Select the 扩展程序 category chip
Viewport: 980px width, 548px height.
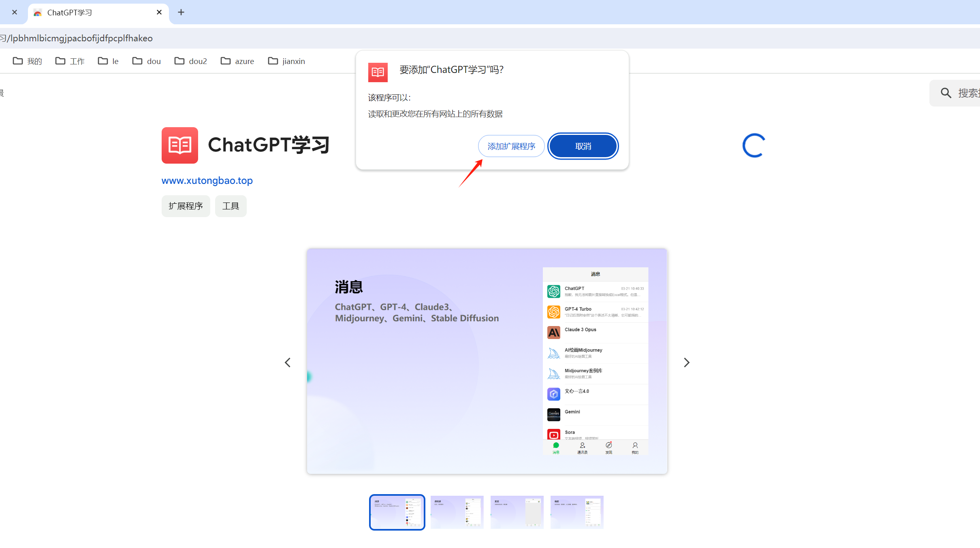tap(186, 206)
